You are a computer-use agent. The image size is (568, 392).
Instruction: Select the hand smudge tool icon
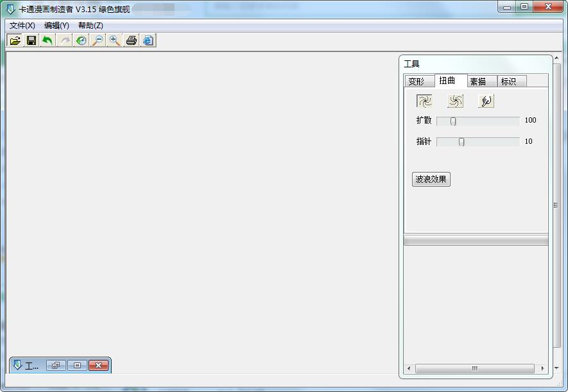click(x=486, y=101)
